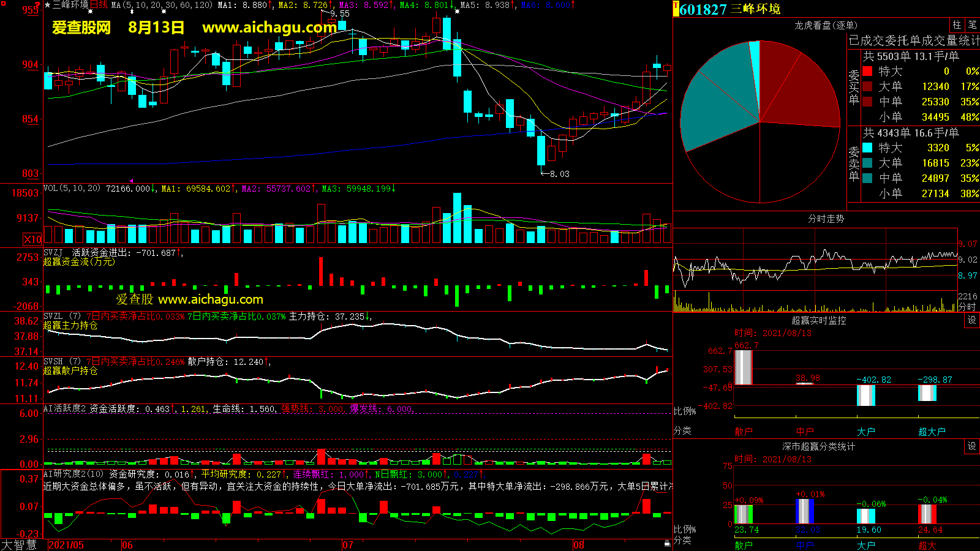The height and width of the screenshot is (551, 980).
Task: Open 设 settings for 超赢实时监控 panel
Action: tap(971, 320)
